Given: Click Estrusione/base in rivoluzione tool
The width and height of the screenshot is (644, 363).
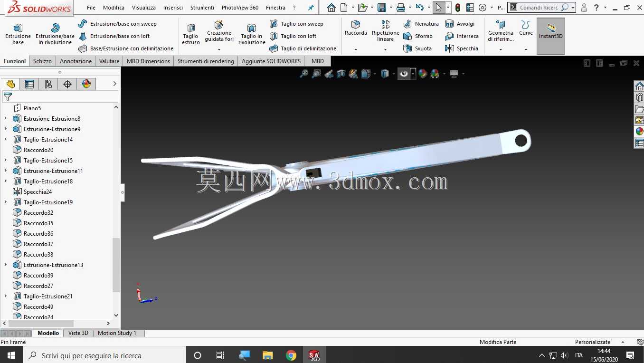Looking at the screenshot, I should (x=55, y=34).
